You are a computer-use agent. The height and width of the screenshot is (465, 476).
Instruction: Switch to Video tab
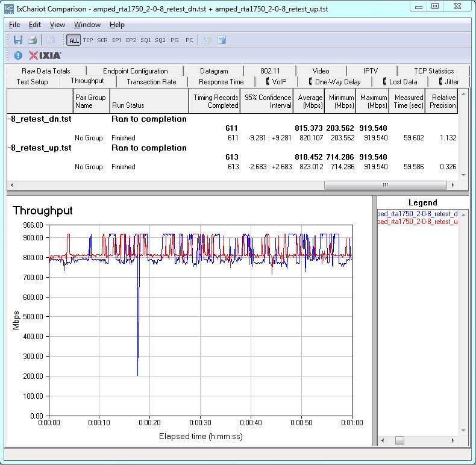coord(321,70)
